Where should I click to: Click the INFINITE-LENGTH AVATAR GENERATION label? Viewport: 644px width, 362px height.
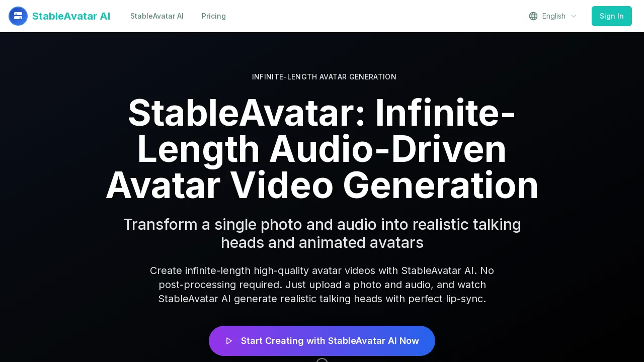point(324,77)
